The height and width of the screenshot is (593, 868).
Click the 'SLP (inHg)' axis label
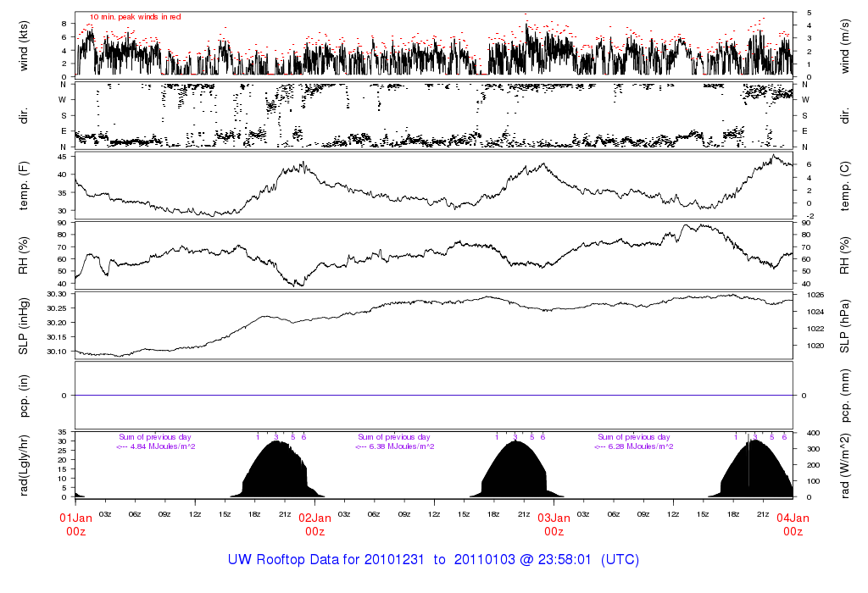[x=24, y=324]
